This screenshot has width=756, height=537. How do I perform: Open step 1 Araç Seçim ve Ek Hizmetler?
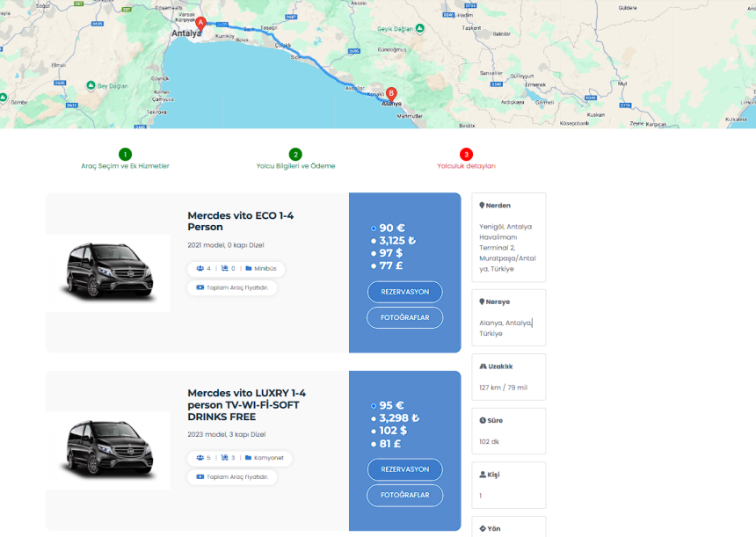pyautogui.click(x=125, y=154)
